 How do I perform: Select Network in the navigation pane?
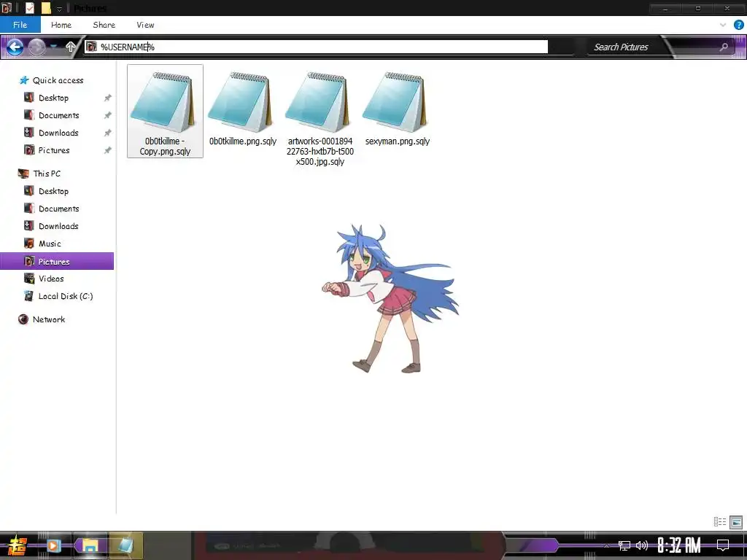[x=42, y=319]
